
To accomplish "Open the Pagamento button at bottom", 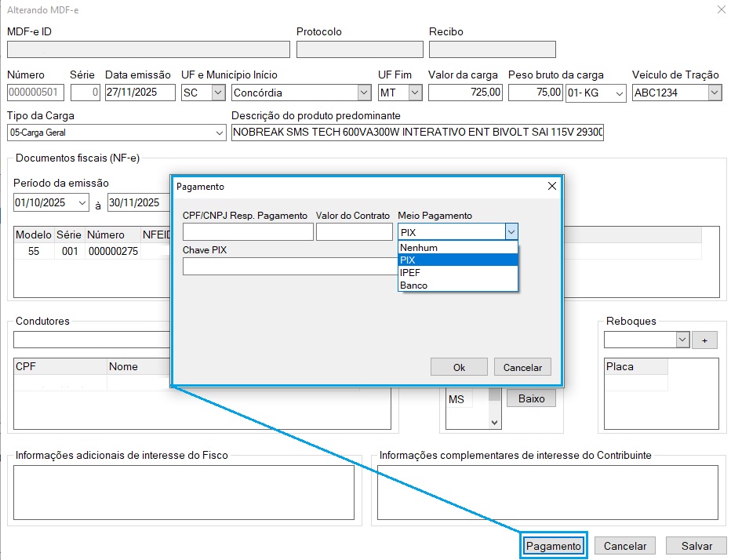I will (554, 546).
